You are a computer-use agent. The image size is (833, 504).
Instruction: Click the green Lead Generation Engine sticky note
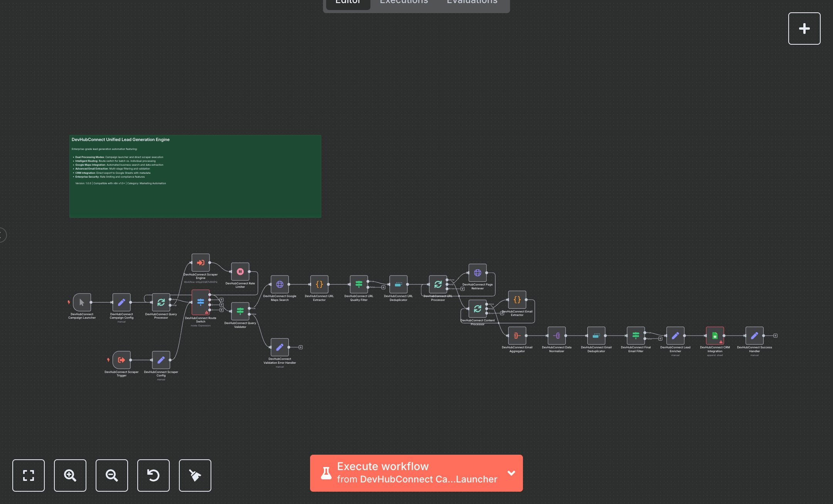(195, 176)
